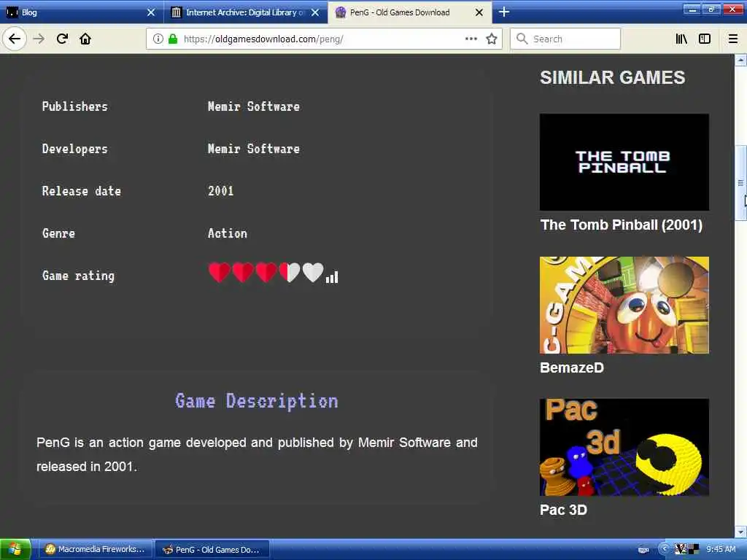Click the browser forward arrow

click(39, 39)
